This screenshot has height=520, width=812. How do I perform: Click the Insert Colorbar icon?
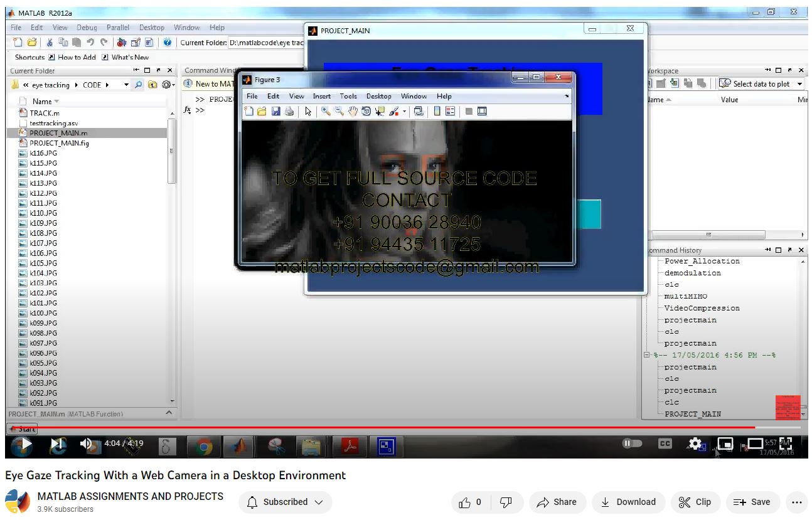(437, 112)
